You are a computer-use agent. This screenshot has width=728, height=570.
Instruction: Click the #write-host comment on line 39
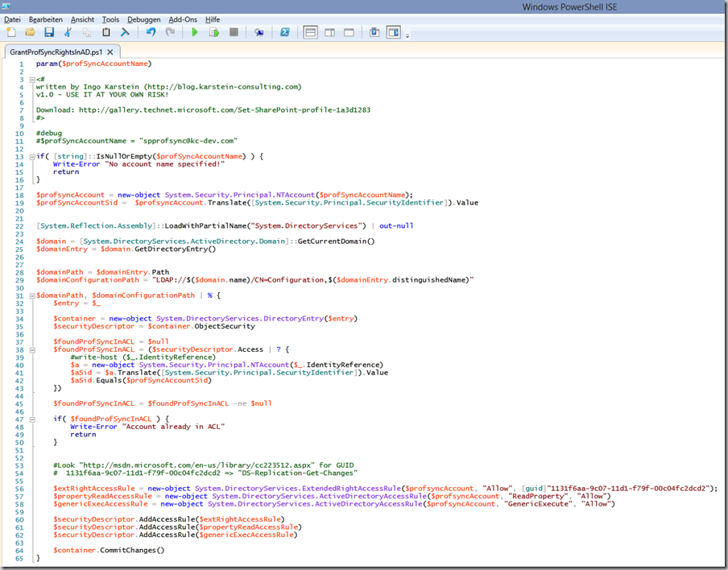(143, 357)
